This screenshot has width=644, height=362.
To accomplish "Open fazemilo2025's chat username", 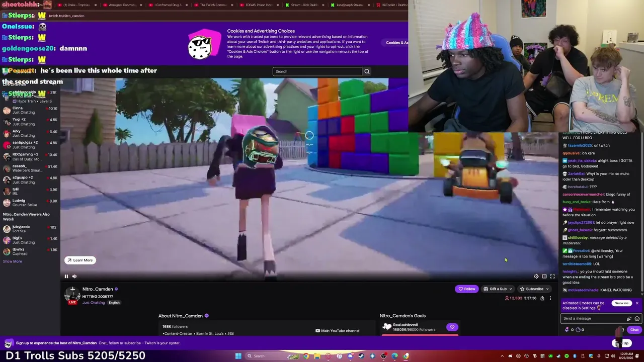I will (x=580, y=145).
